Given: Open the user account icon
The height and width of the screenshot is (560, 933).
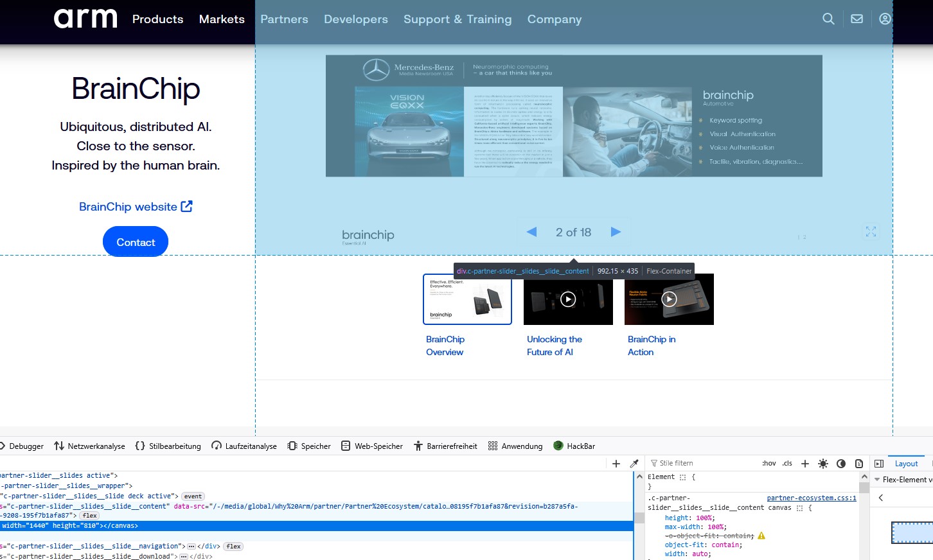Looking at the screenshot, I should pos(885,19).
